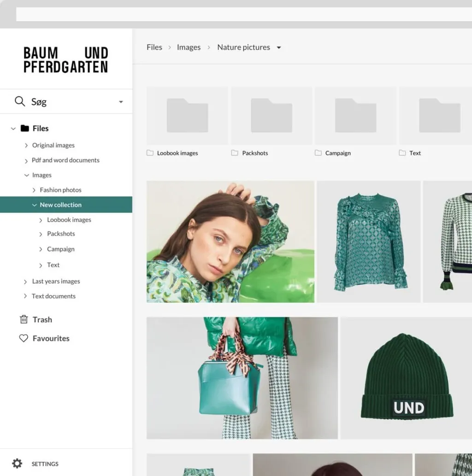Screen dimensions: 472x476
Task: Select Original images in the tree
Action: [x=53, y=145]
